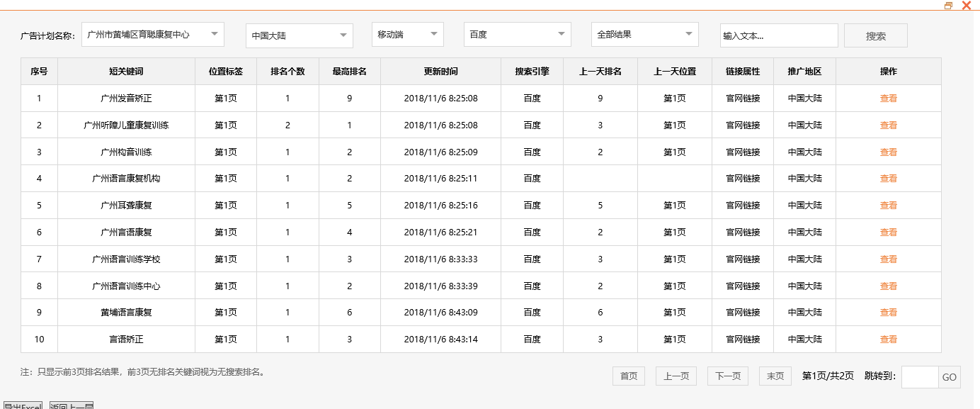This screenshot has width=980, height=409.
Task: Jump to 末页 last page
Action: tap(775, 376)
